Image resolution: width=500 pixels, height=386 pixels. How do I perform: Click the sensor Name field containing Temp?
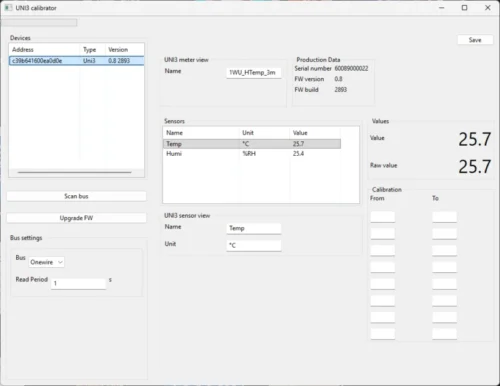[x=254, y=228]
